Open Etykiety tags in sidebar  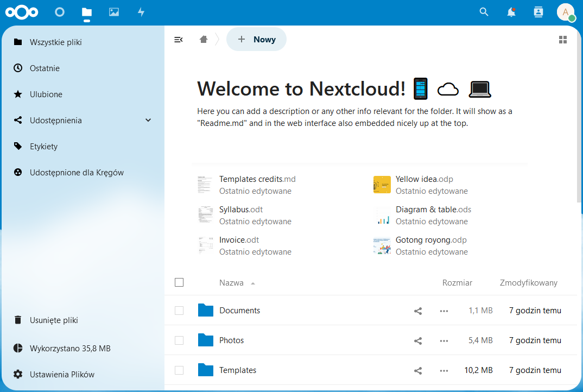click(x=83, y=146)
